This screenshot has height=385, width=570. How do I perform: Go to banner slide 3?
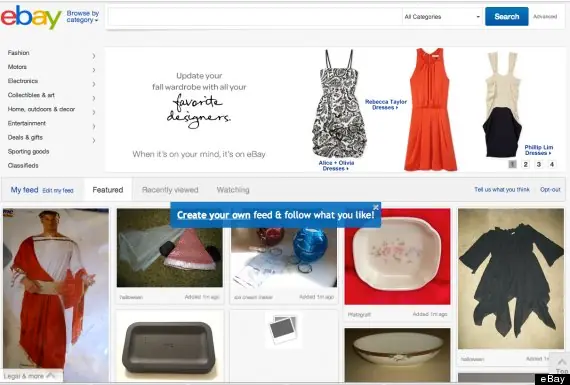(x=539, y=164)
